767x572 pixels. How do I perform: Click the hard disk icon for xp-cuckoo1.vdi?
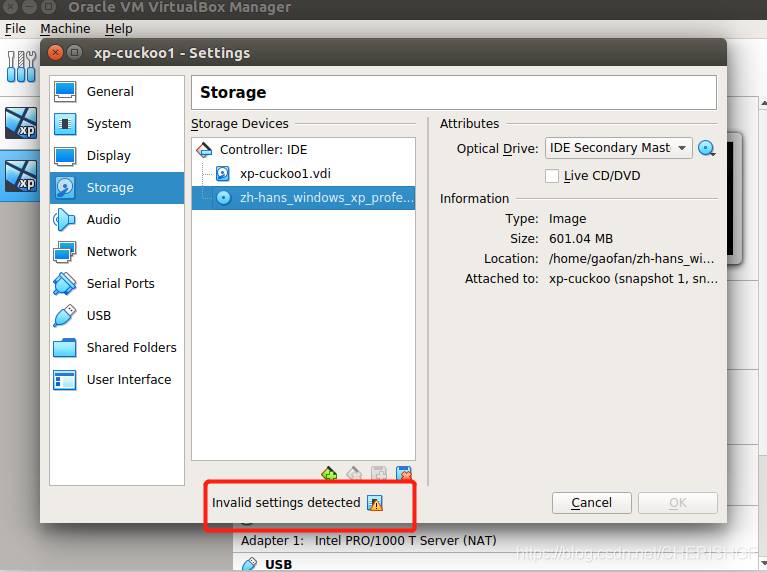click(223, 174)
